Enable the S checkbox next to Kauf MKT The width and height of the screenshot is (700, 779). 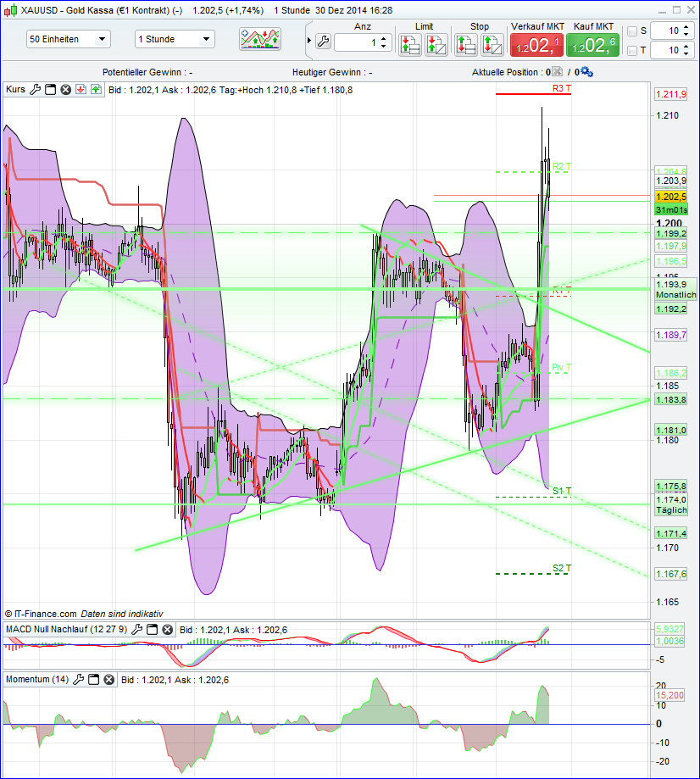point(632,31)
